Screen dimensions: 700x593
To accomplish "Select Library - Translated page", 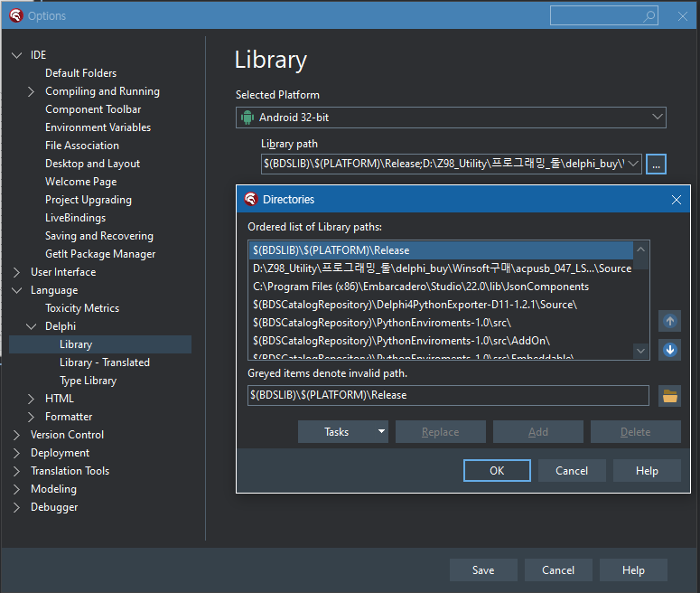I will 105,362.
